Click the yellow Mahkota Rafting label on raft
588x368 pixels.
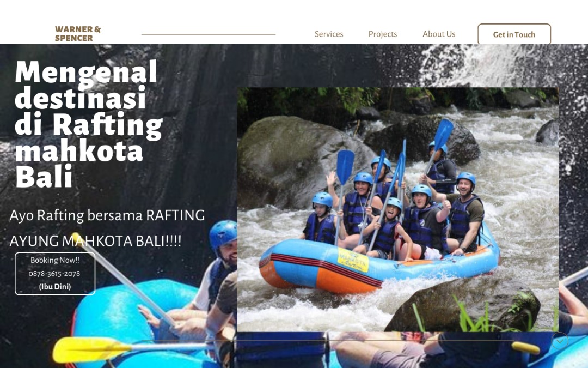pyautogui.click(x=353, y=259)
